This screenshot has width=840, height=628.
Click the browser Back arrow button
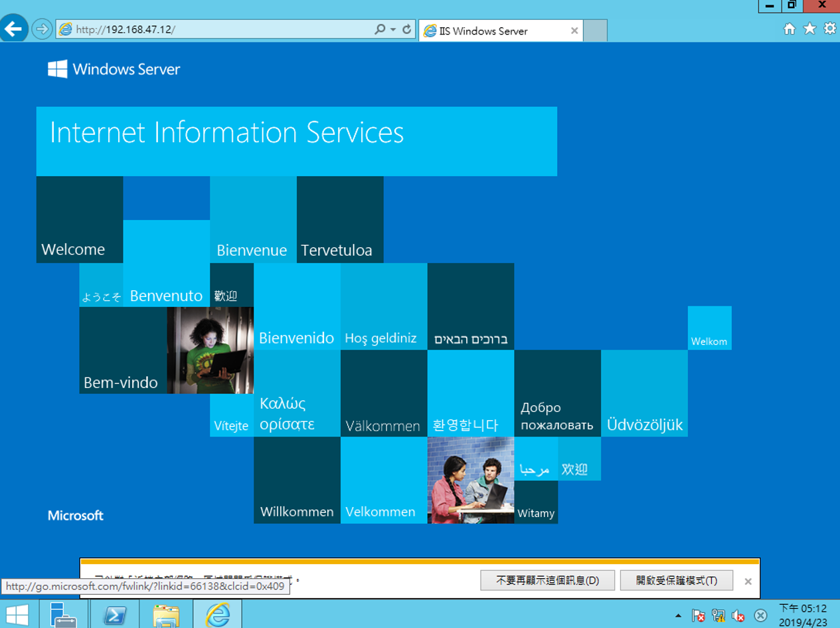[14, 29]
